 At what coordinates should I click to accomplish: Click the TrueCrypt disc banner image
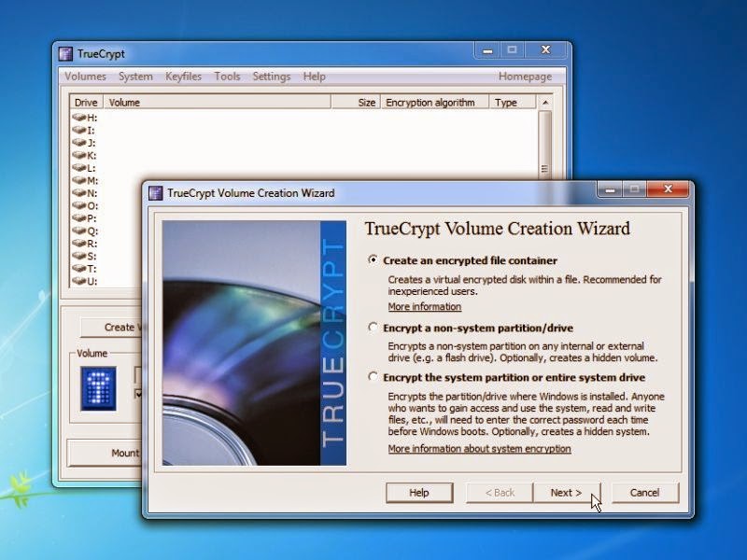pos(254,343)
